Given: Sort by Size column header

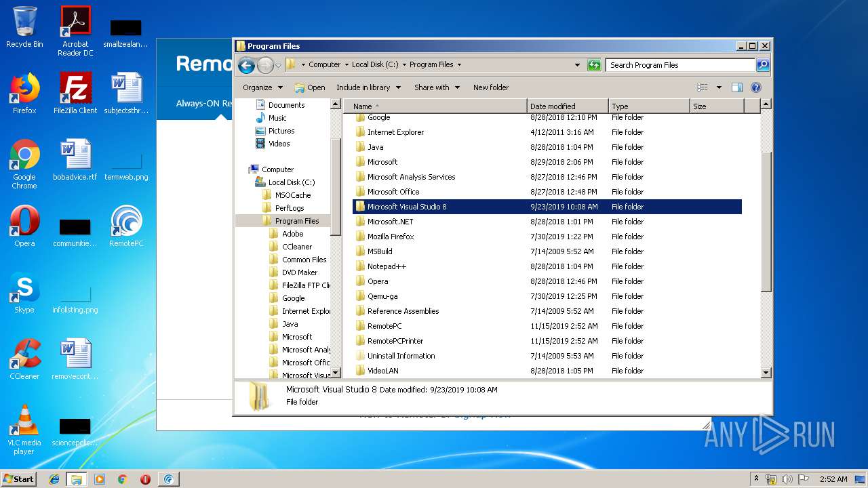Looking at the screenshot, I should coord(717,106).
